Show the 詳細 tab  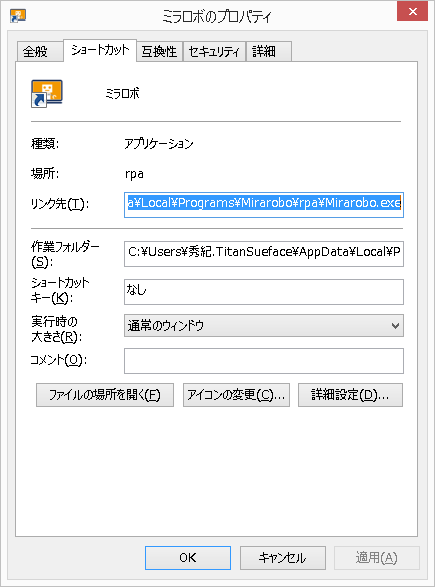269,52
